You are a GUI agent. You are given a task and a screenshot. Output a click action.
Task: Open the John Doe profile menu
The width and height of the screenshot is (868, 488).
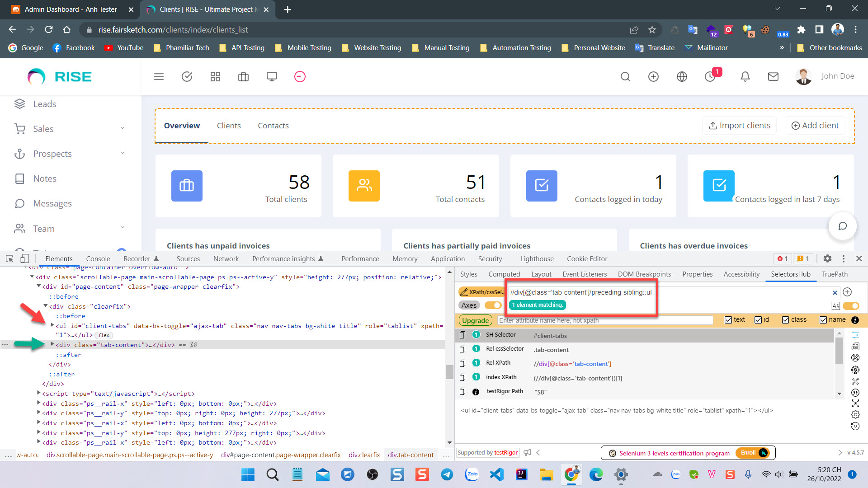coord(825,76)
